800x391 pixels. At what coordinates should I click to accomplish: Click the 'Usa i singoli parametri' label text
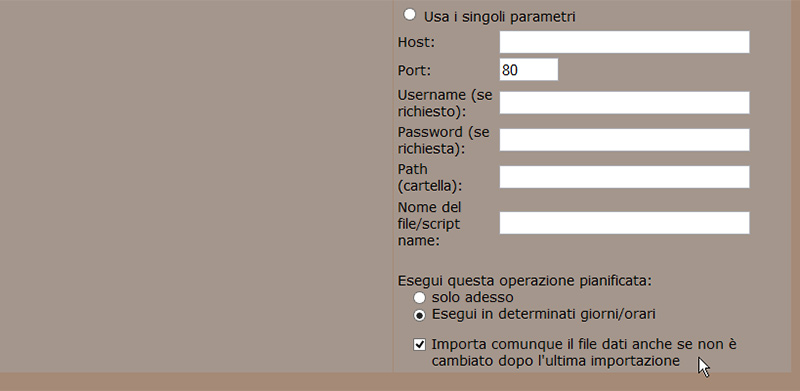[499, 17]
